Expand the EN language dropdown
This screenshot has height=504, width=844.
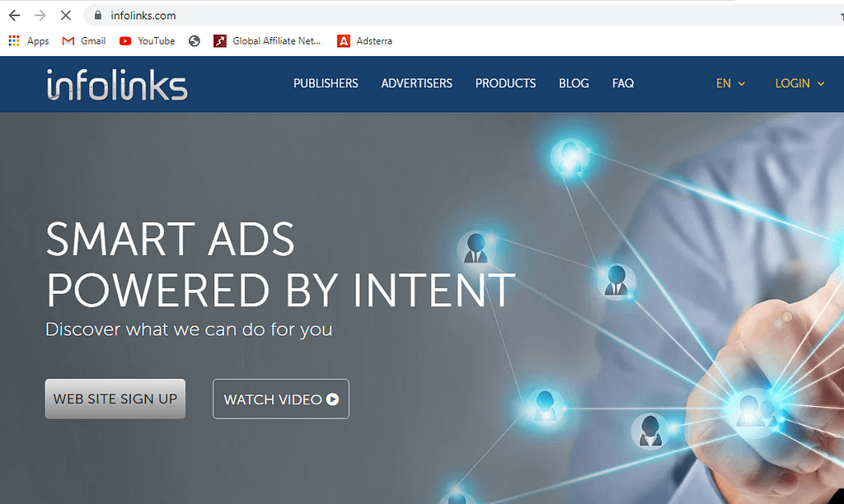[730, 83]
